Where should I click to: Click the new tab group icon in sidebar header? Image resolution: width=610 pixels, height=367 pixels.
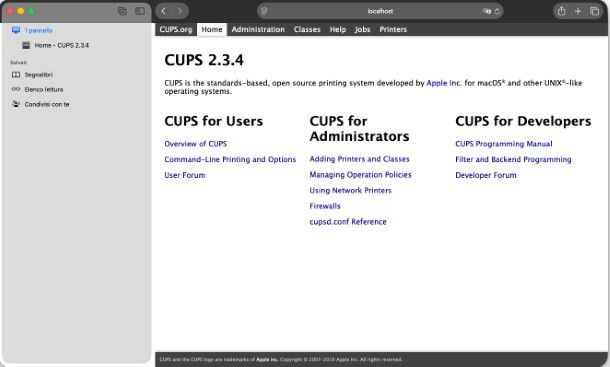click(x=122, y=11)
